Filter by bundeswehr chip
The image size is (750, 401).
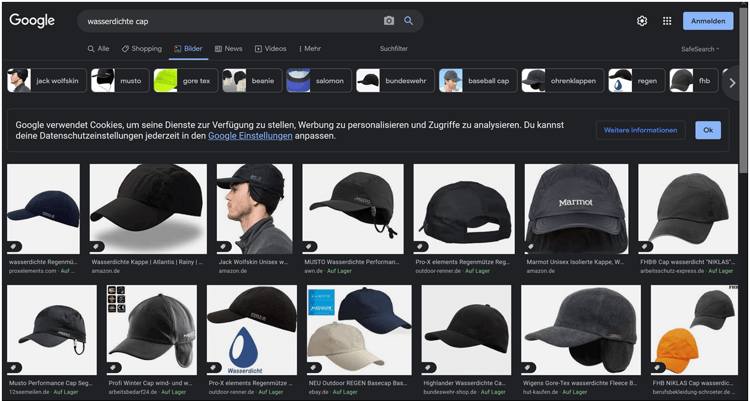coord(395,80)
